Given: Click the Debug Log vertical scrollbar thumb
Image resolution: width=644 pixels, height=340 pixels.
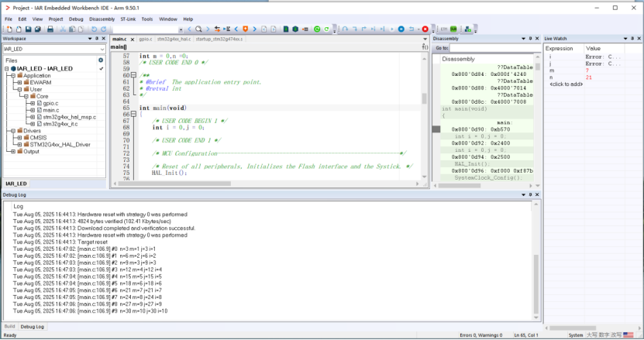Looking at the screenshot, I should click(536, 284).
